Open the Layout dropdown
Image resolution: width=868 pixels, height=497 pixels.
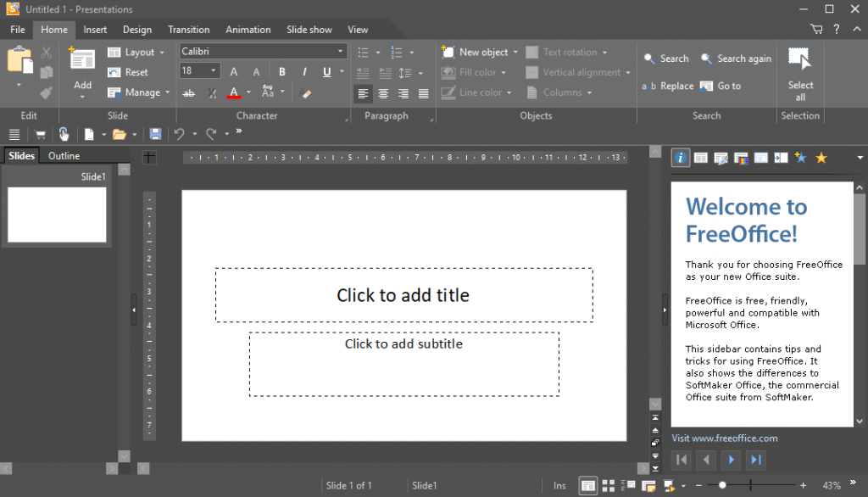tap(136, 52)
